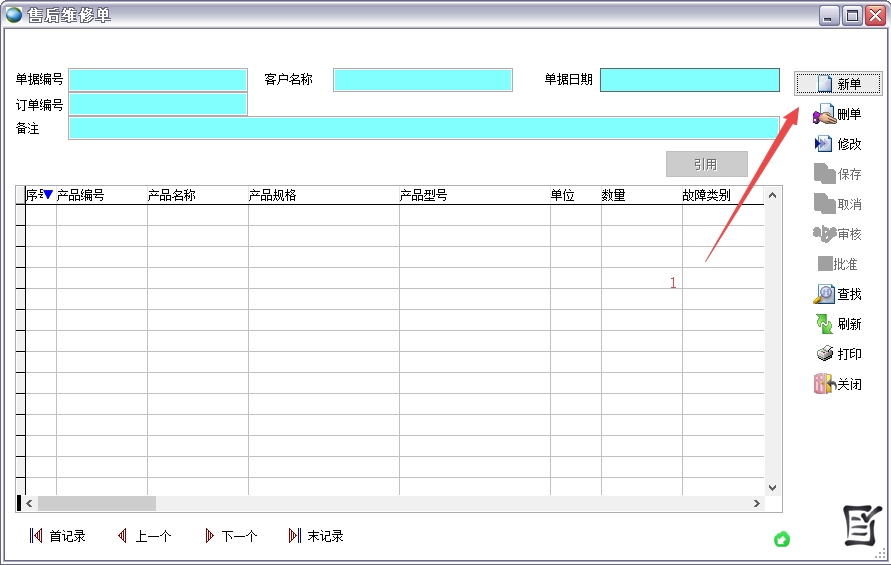891x565 pixels.
Task: Click the blue sort arrow in 序 column
Action: (x=47, y=195)
